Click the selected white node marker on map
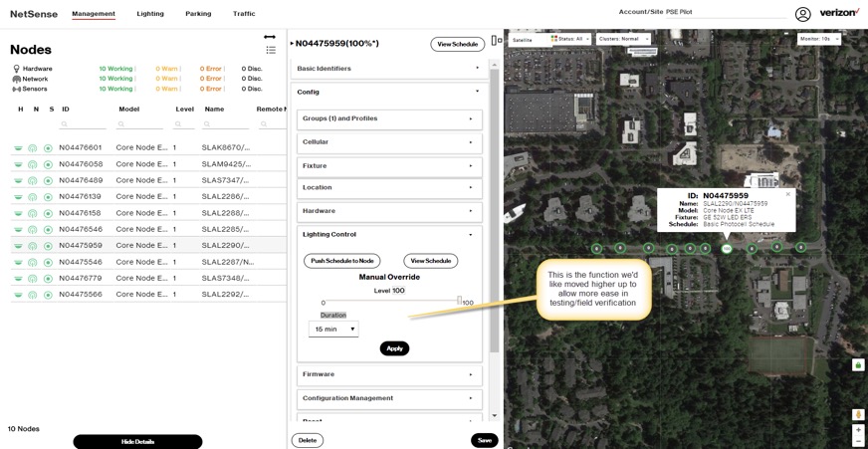 727,249
